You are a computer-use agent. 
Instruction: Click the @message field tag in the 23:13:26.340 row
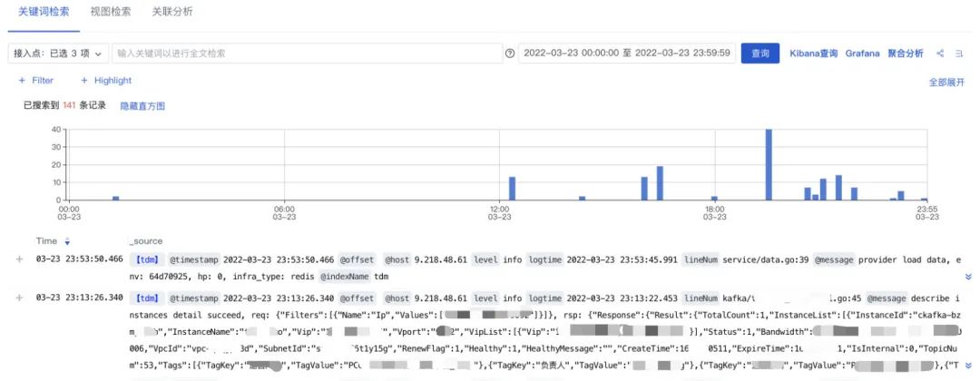click(888, 298)
